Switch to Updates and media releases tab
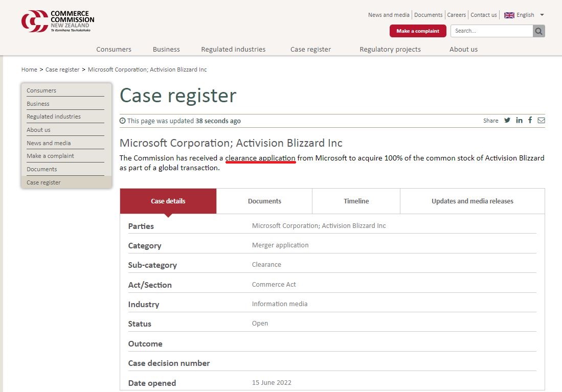Image resolution: width=562 pixels, height=392 pixels. [x=473, y=201]
